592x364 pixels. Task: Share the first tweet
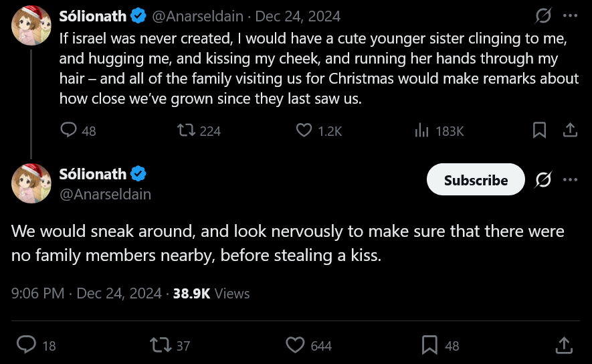click(570, 130)
